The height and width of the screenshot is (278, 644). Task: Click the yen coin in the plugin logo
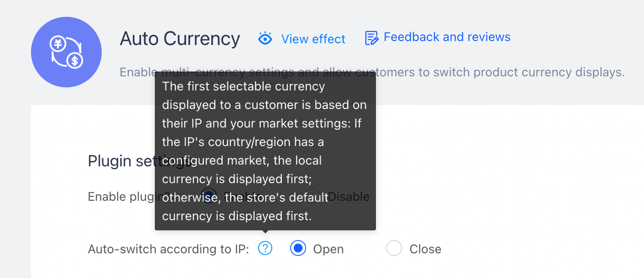click(x=58, y=44)
